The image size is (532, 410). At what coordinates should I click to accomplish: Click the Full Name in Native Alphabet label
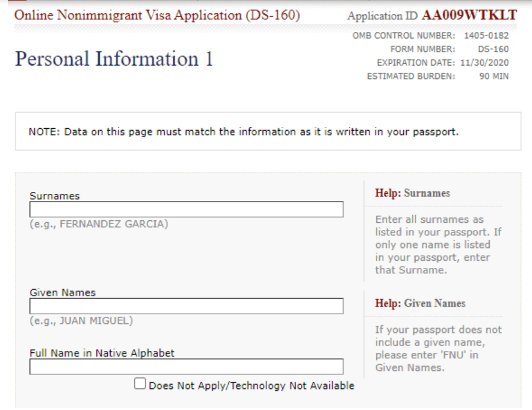102,353
